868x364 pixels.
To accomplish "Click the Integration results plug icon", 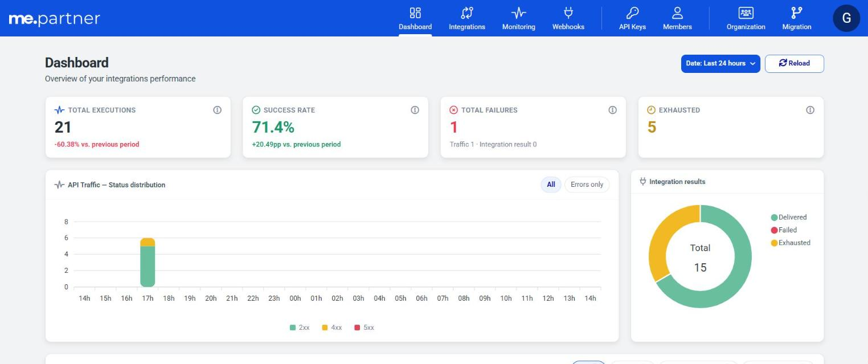I will click(x=643, y=182).
